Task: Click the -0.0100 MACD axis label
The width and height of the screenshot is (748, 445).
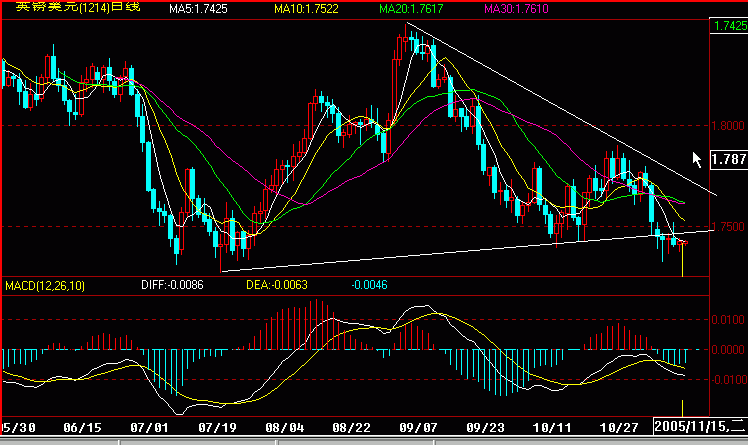Action: (x=727, y=380)
